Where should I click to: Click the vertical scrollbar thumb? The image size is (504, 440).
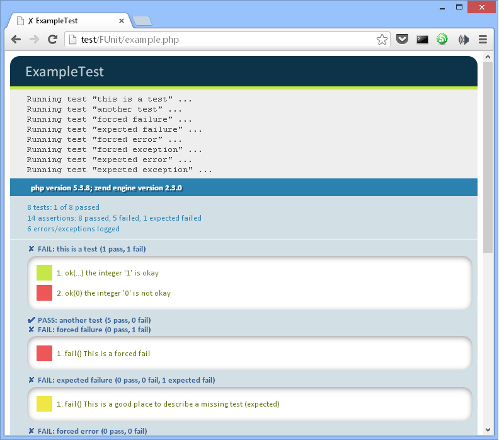click(x=488, y=157)
